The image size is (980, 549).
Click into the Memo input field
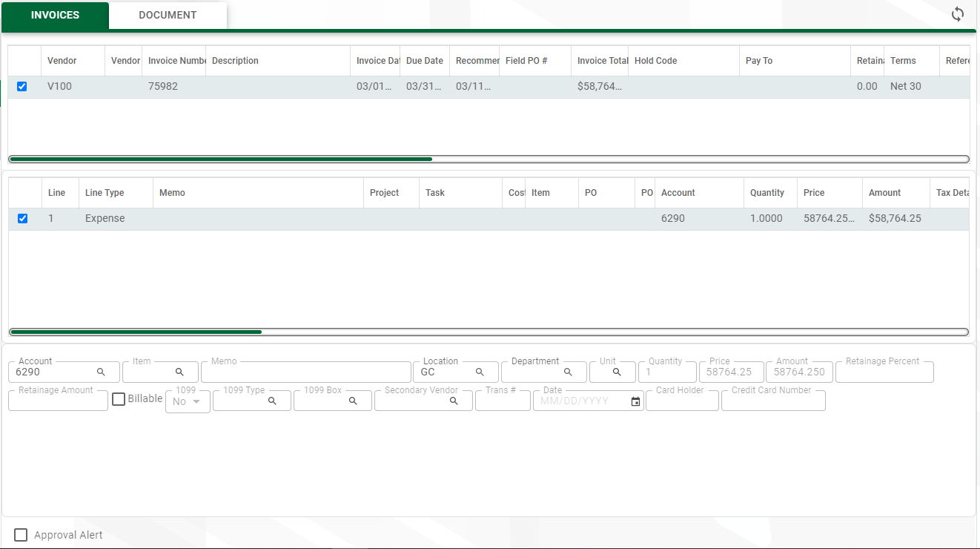pyautogui.click(x=305, y=372)
